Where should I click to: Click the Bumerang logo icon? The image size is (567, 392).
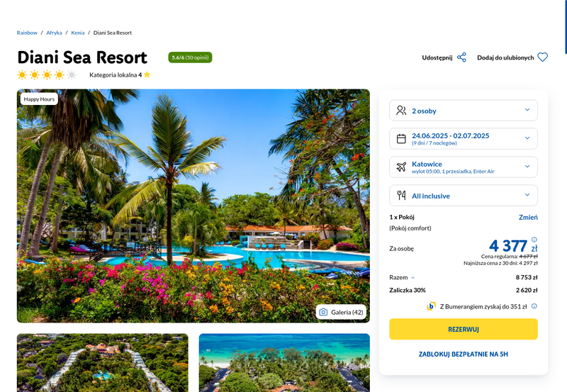(x=431, y=306)
